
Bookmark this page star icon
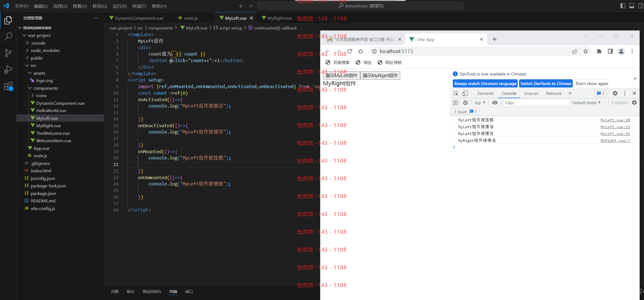pyautogui.click(x=585, y=51)
